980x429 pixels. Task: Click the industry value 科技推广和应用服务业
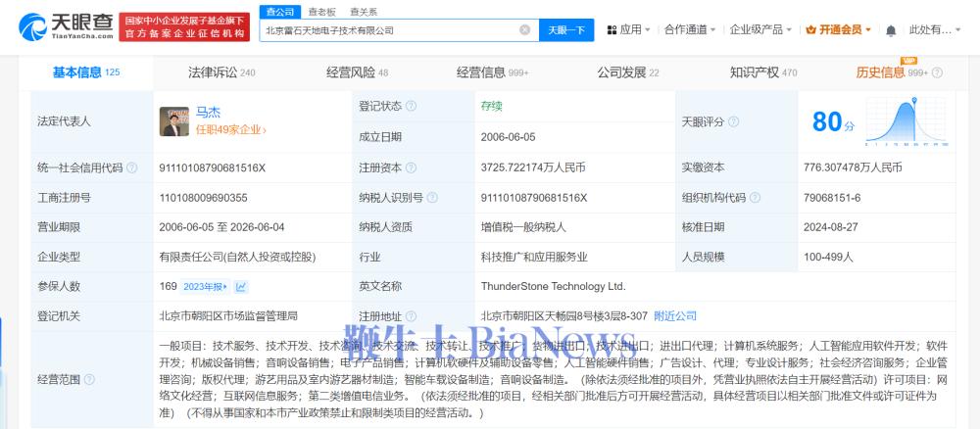(x=534, y=257)
